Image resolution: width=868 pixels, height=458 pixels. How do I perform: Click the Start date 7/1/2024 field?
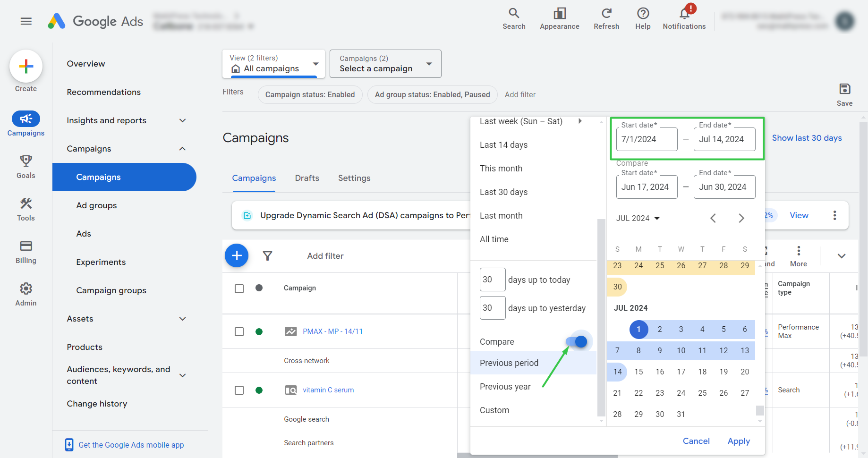647,139
